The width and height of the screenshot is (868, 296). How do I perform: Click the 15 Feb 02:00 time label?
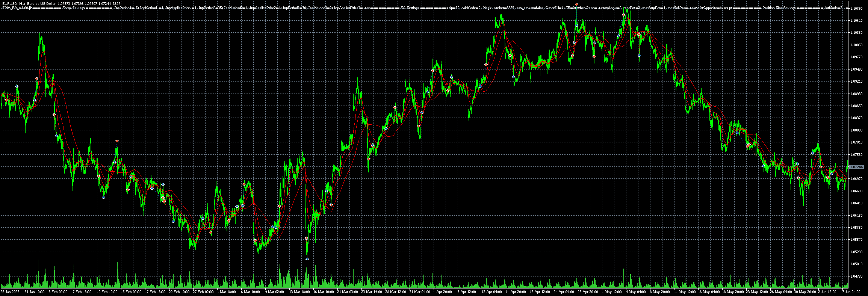131,292
